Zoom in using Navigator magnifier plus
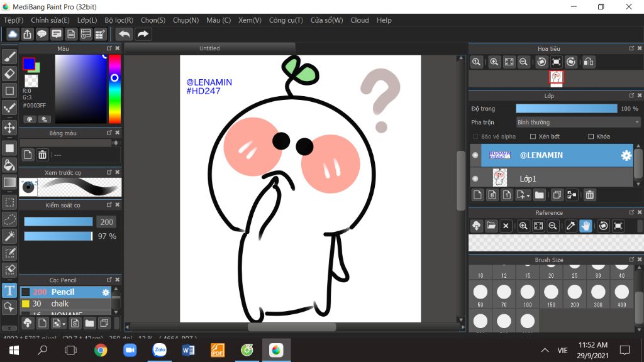 (x=494, y=62)
